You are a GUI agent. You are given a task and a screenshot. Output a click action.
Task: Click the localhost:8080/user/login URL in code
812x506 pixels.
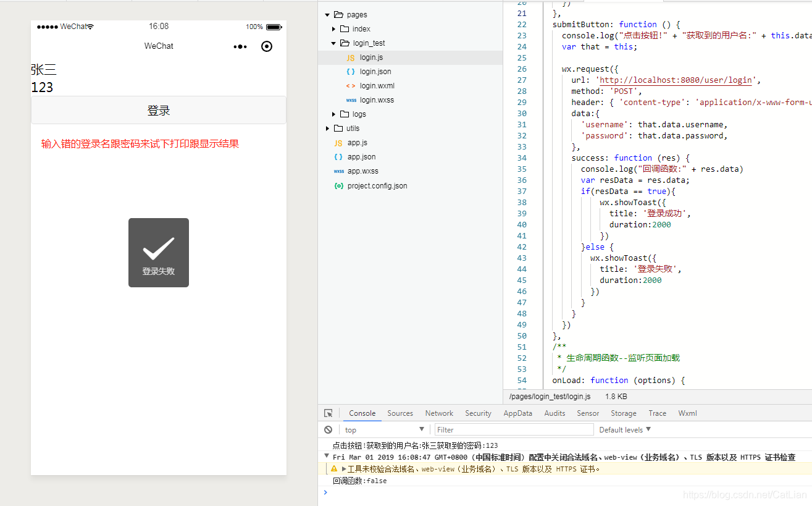click(676, 80)
